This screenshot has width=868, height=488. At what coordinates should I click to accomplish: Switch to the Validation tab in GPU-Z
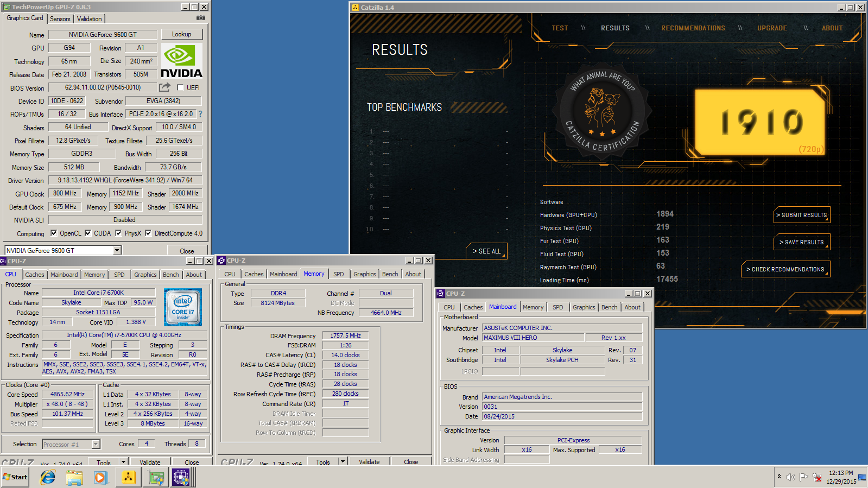point(90,18)
